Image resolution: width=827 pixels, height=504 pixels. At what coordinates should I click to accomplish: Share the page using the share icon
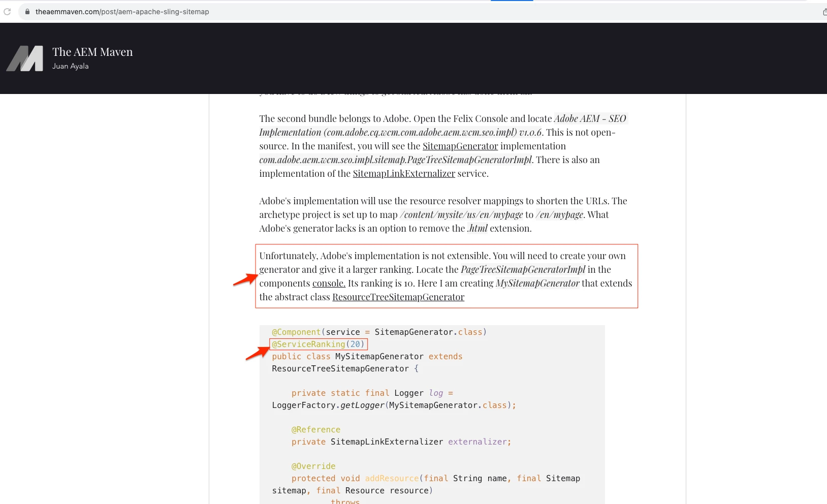click(x=824, y=12)
